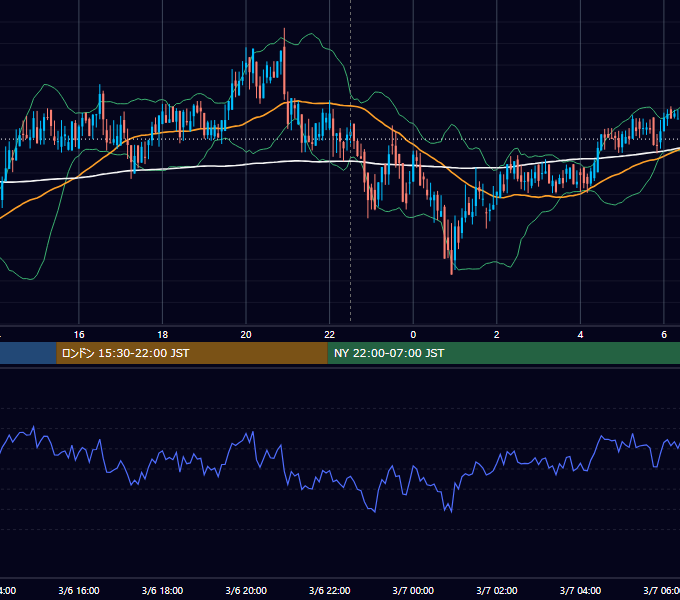The height and width of the screenshot is (600, 680).
Task: Click the 2 hour label on the chart axis
Action: 497,335
